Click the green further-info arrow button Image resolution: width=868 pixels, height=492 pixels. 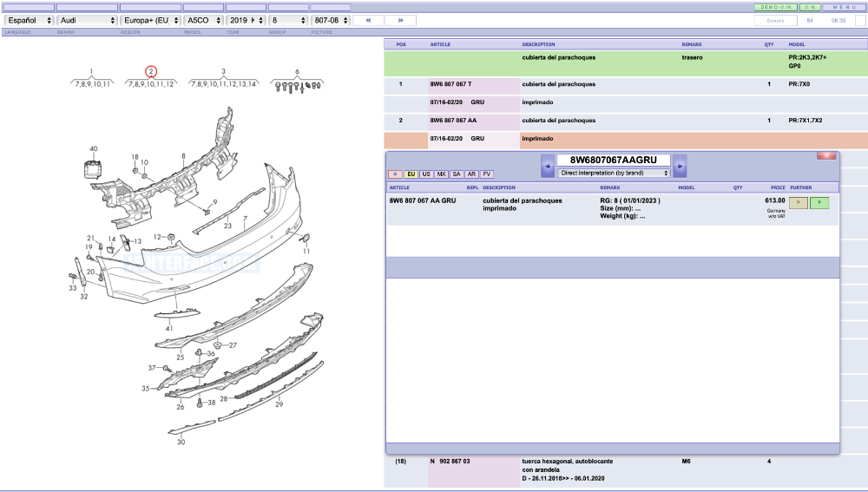pyautogui.click(x=819, y=203)
